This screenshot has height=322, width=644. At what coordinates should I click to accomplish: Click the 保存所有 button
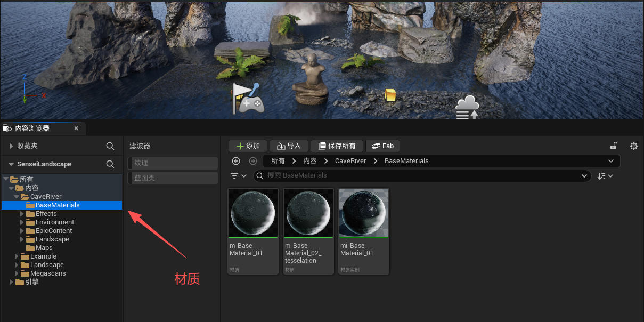click(337, 146)
